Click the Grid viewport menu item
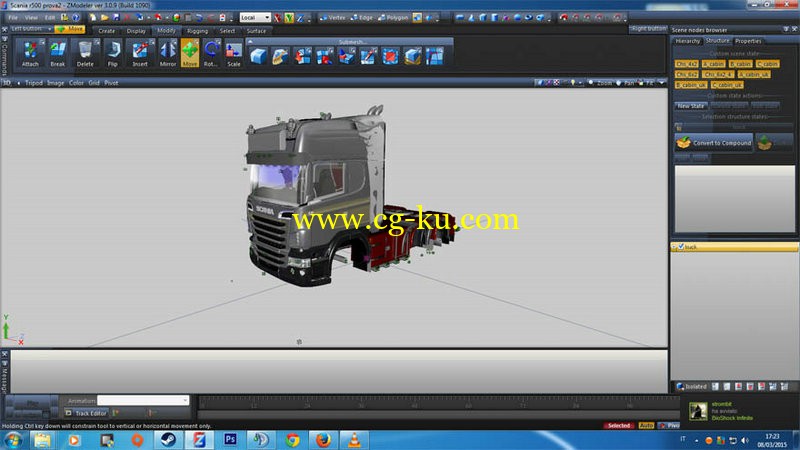This screenshot has width=800, height=450. [94, 83]
